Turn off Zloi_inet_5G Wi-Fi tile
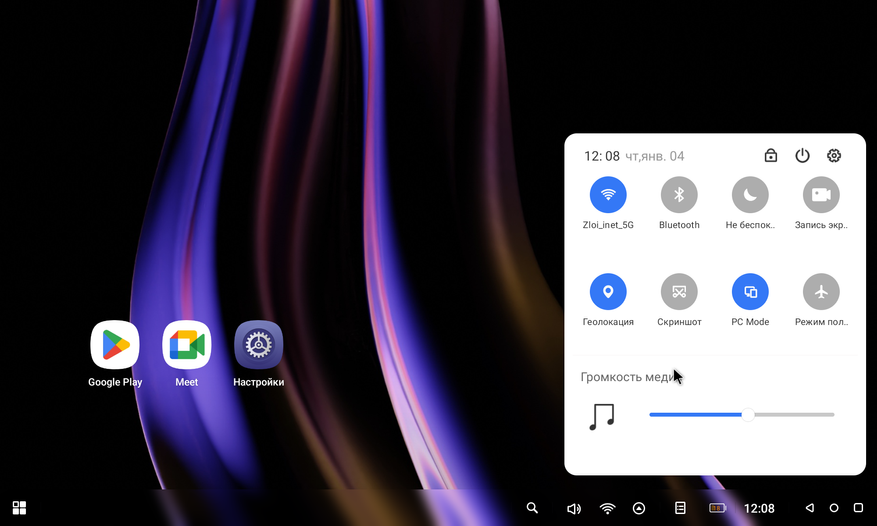This screenshot has width=877, height=526. pos(608,195)
